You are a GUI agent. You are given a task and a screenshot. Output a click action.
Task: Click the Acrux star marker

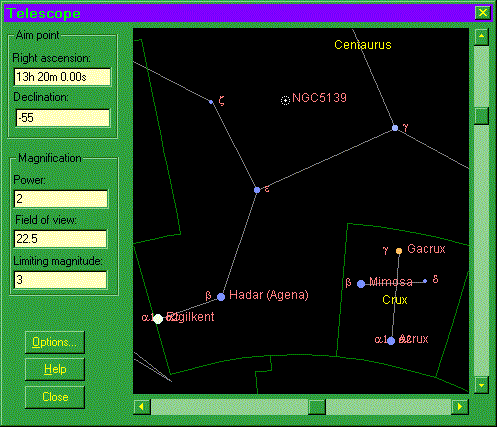point(391,341)
